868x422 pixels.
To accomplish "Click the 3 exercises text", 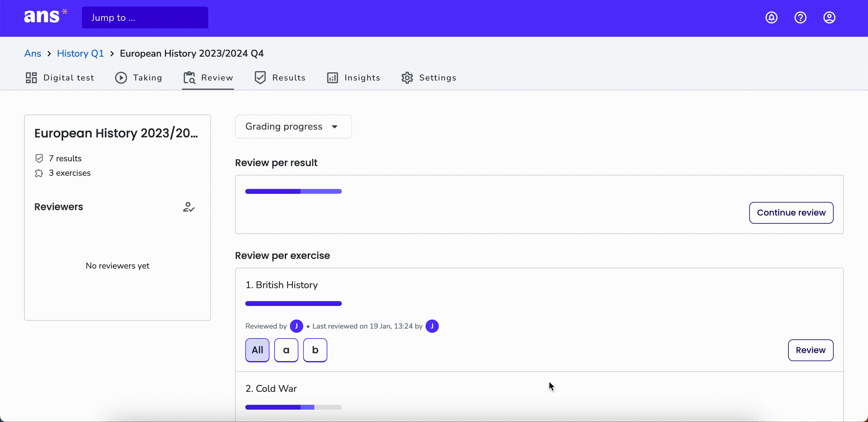I will click(69, 173).
